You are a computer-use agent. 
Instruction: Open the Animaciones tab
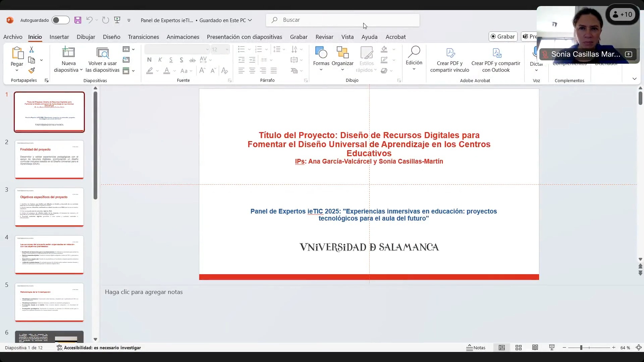[x=183, y=37]
